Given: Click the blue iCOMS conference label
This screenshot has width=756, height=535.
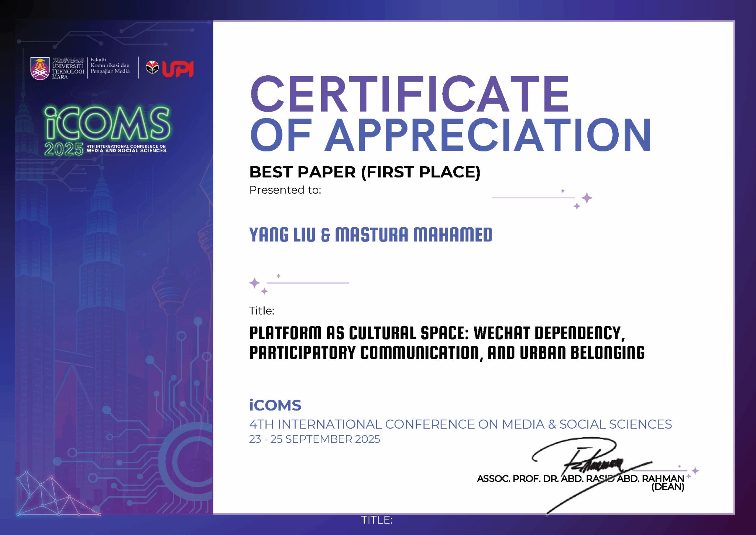Looking at the screenshot, I should (275, 405).
